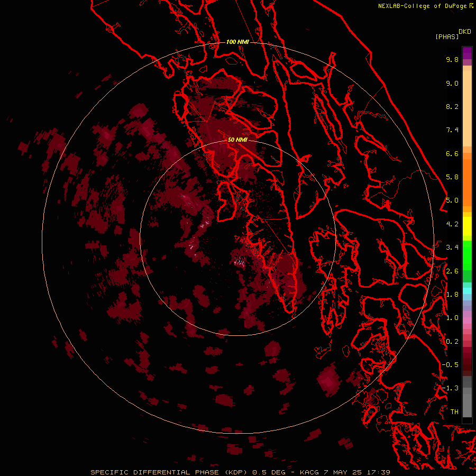
Task: Click the bright green color bar segment
Action: tap(467, 255)
